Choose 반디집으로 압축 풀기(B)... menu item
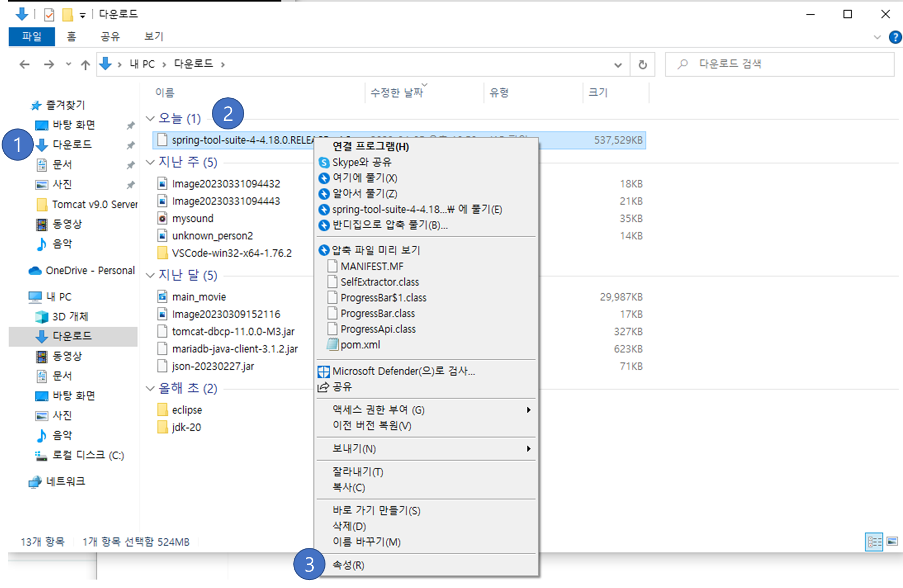The image size is (903, 588). pos(426,225)
